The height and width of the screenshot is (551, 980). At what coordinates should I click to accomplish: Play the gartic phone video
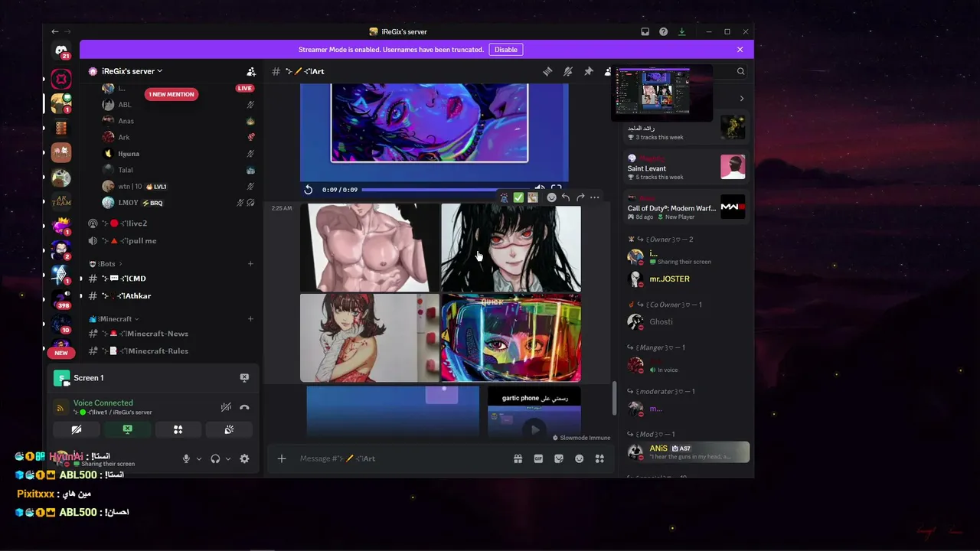(534, 429)
